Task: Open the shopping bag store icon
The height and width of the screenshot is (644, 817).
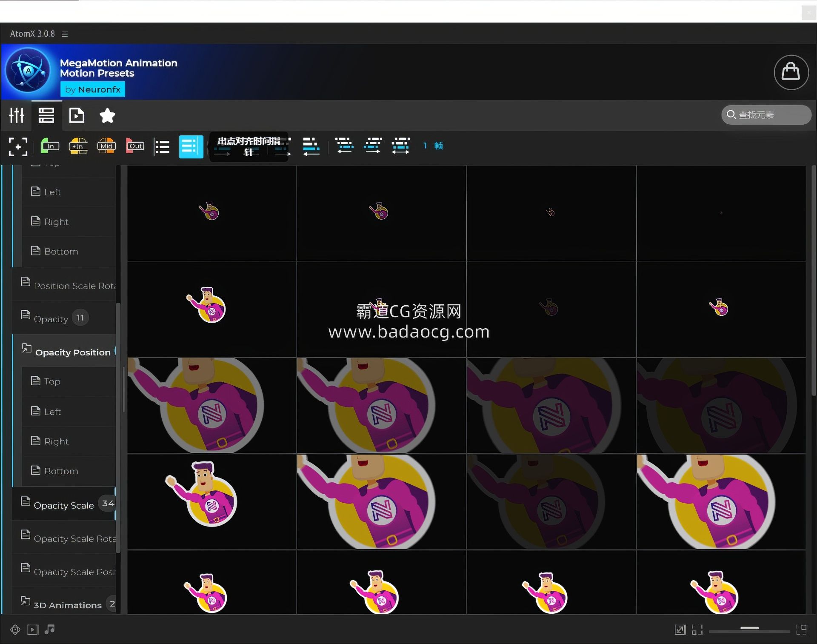Action: (791, 72)
